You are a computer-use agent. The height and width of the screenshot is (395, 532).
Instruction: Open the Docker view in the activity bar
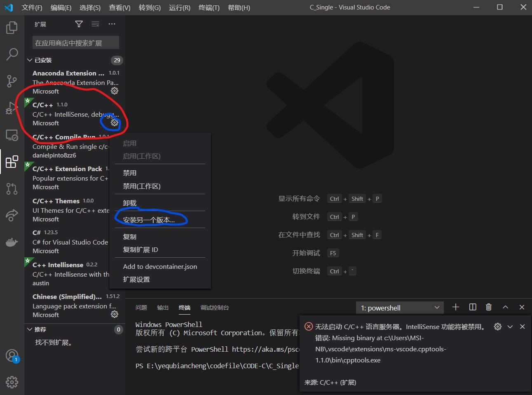coord(12,242)
